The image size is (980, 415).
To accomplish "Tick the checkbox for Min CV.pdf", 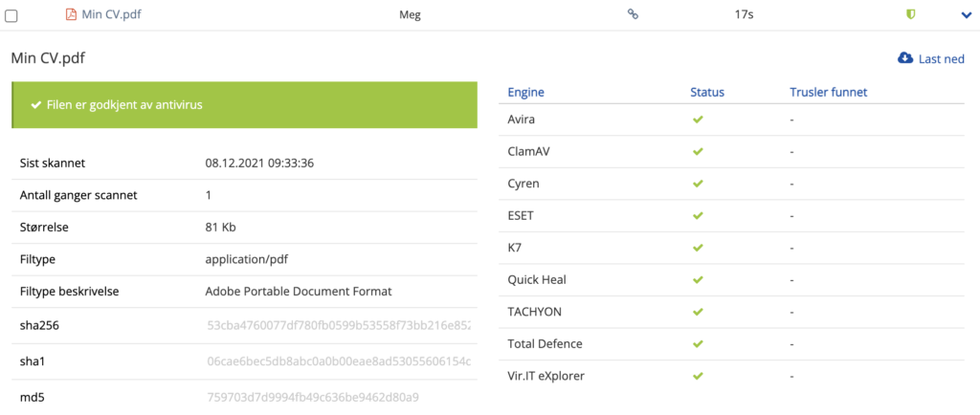I will [x=11, y=15].
